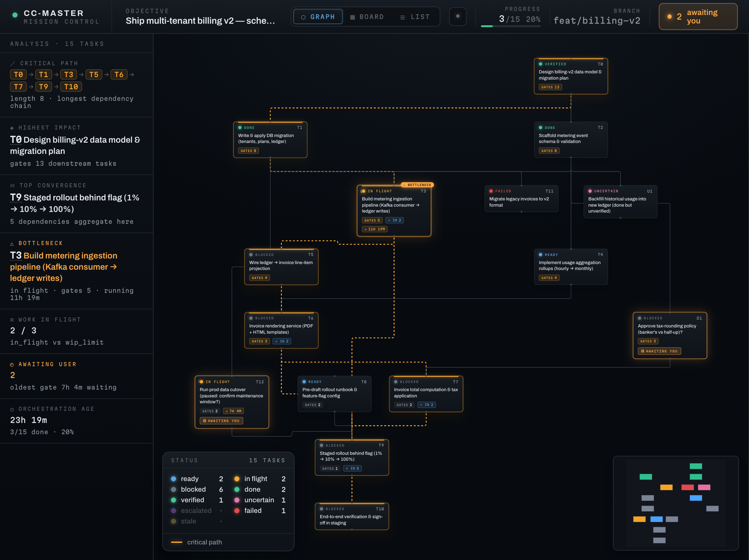Switch to the Board view tab
Screen dimensions: 749x560
367,17
